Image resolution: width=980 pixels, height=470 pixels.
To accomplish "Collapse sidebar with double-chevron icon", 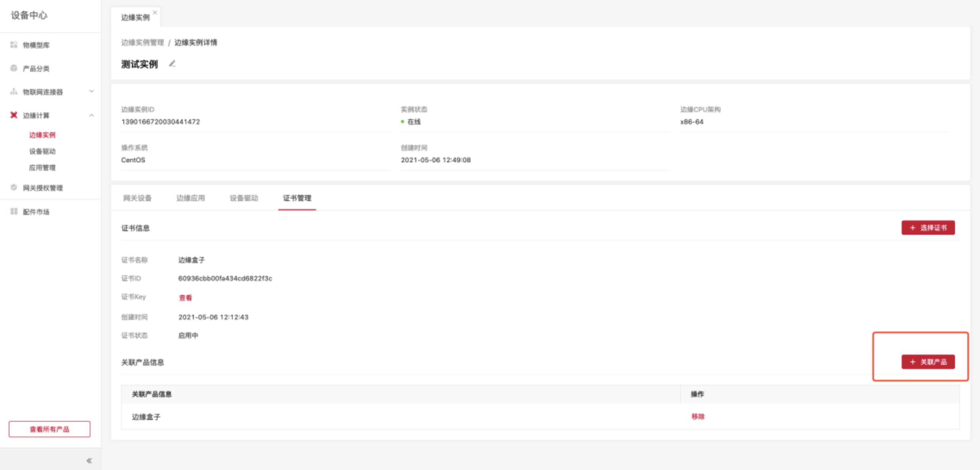I will (89, 460).
